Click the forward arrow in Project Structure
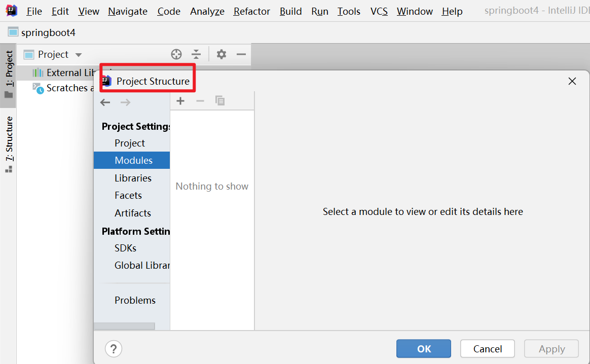 tap(125, 102)
